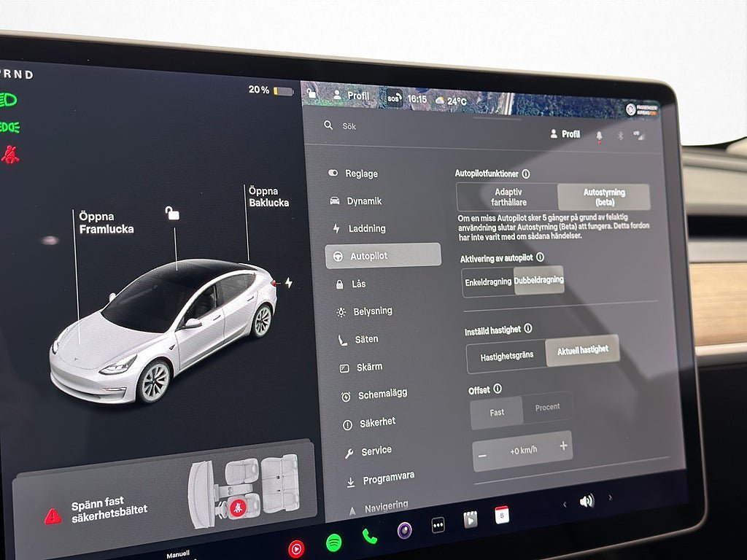Select the Autopilot settings menu
The image size is (747, 560).
click(x=383, y=256)
